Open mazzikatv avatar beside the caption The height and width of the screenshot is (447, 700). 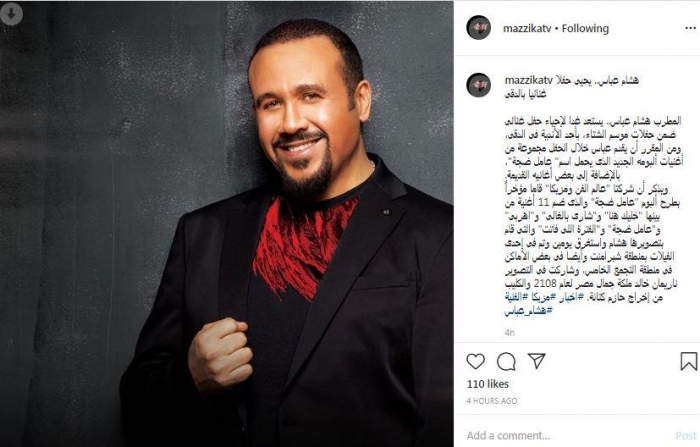[479, 85]
